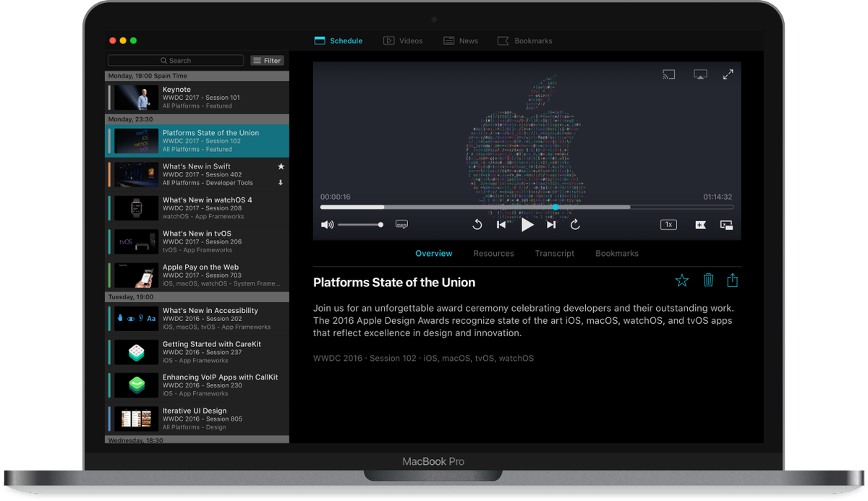The image size is (868, 501).
Task: Mute the video volume speaker icon
Action: [x=328, y=225]
